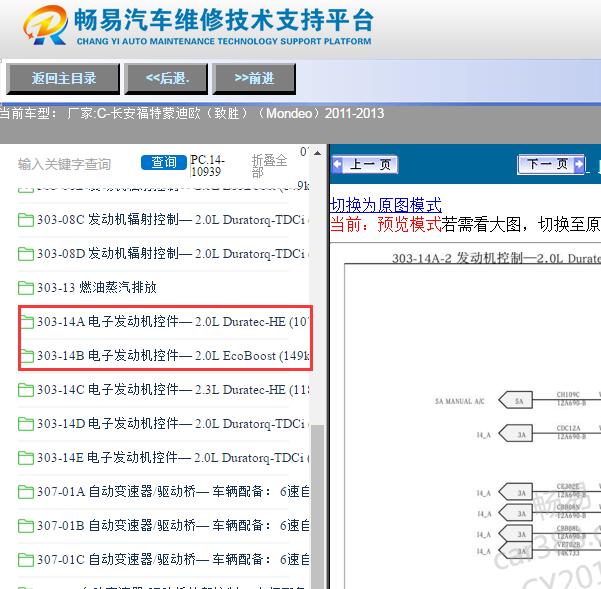Go back with <<后退 button
Screen dimensions: 601x589
pos(166,79)
